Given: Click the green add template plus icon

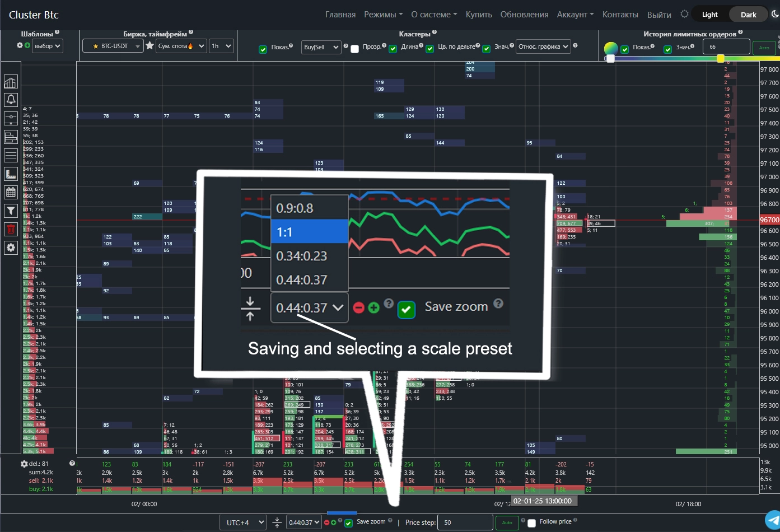Looking at the screenshot, I should point(27,45).
